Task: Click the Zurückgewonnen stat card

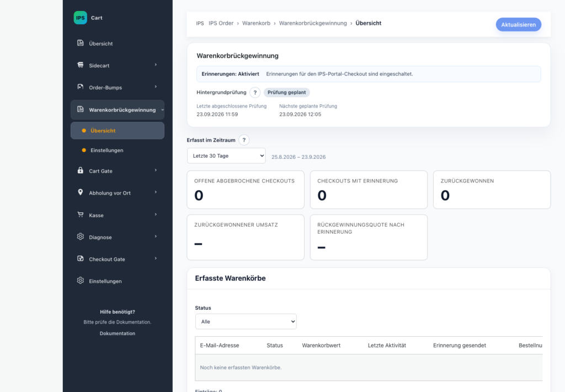Action: [492, 190]
